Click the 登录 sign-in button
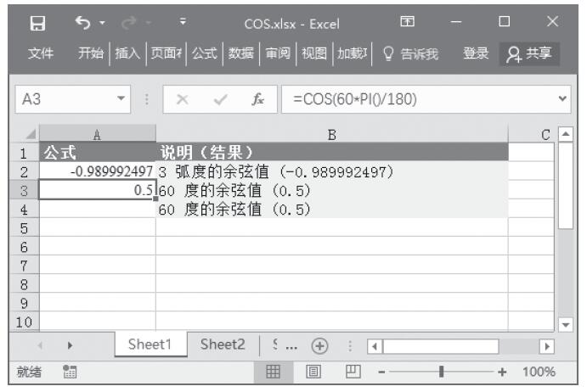This screenshot has width=587, height=392. coord(476,53)
